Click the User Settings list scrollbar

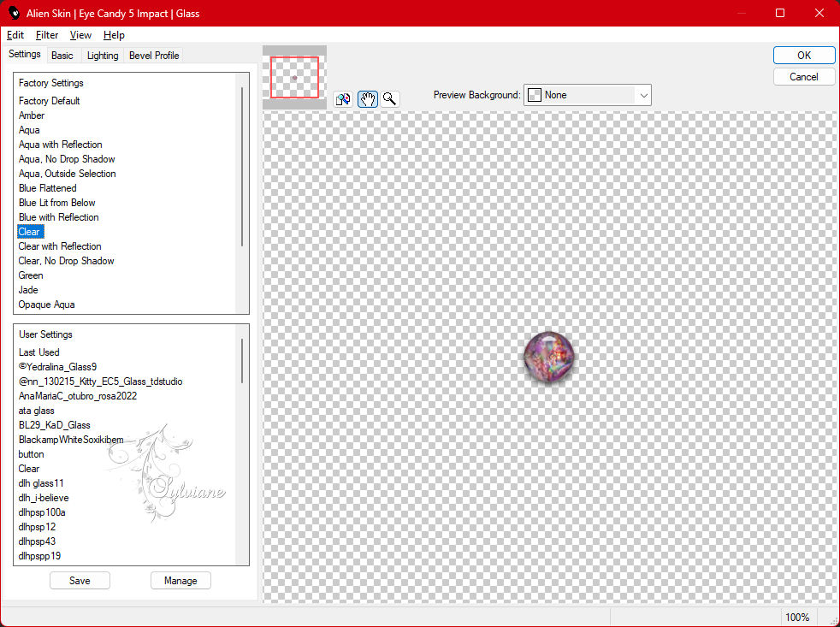click(242, 360)
